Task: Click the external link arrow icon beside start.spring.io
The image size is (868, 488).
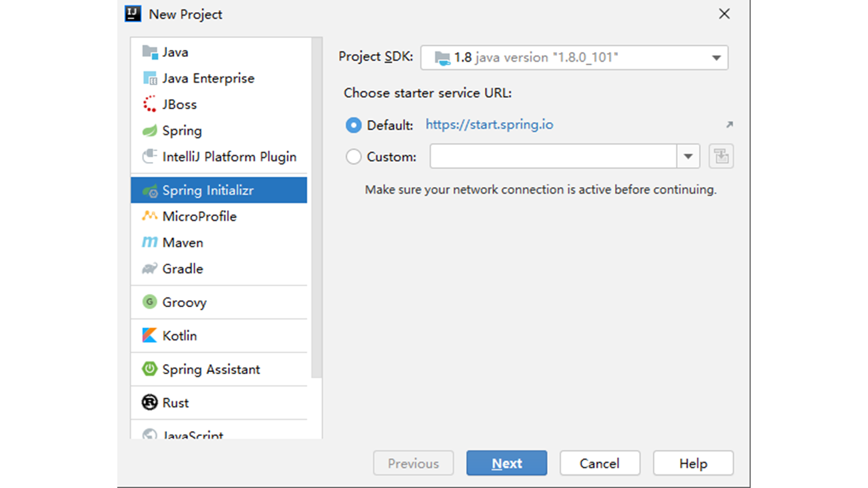Action: tap(730, 125)
